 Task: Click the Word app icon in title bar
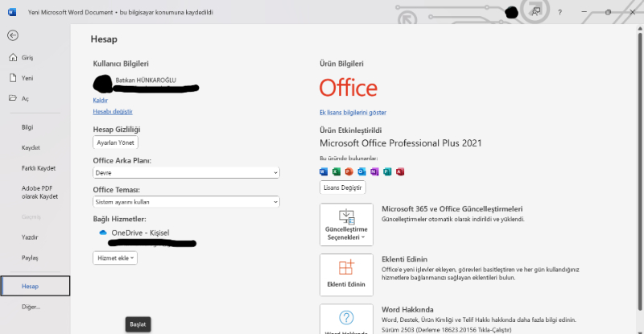(x=12, y=12)
